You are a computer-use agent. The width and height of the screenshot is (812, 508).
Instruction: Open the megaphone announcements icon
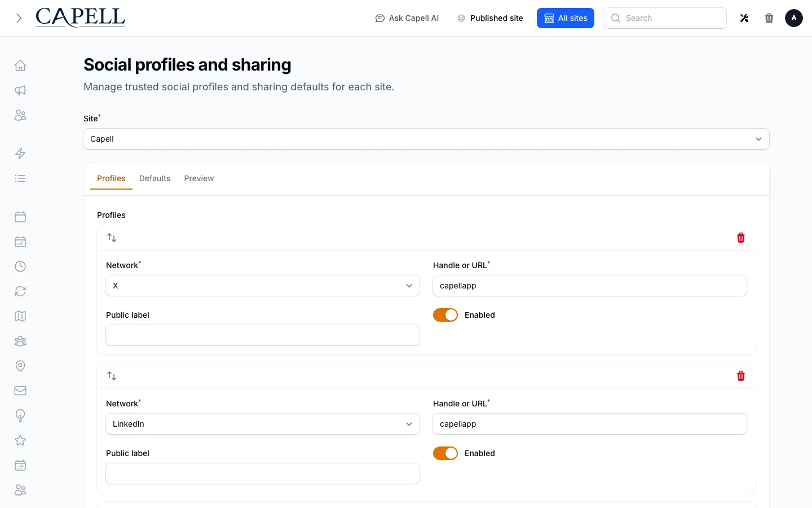(20, 90)
